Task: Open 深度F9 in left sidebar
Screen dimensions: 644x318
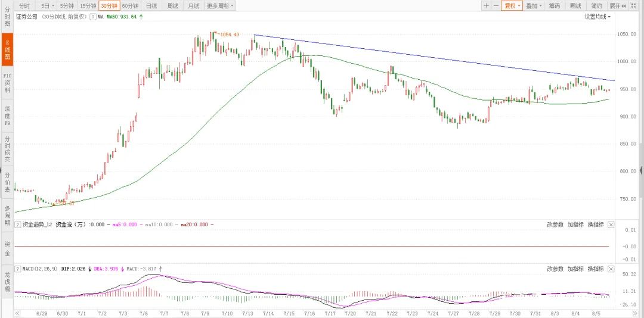Action: 7,116
